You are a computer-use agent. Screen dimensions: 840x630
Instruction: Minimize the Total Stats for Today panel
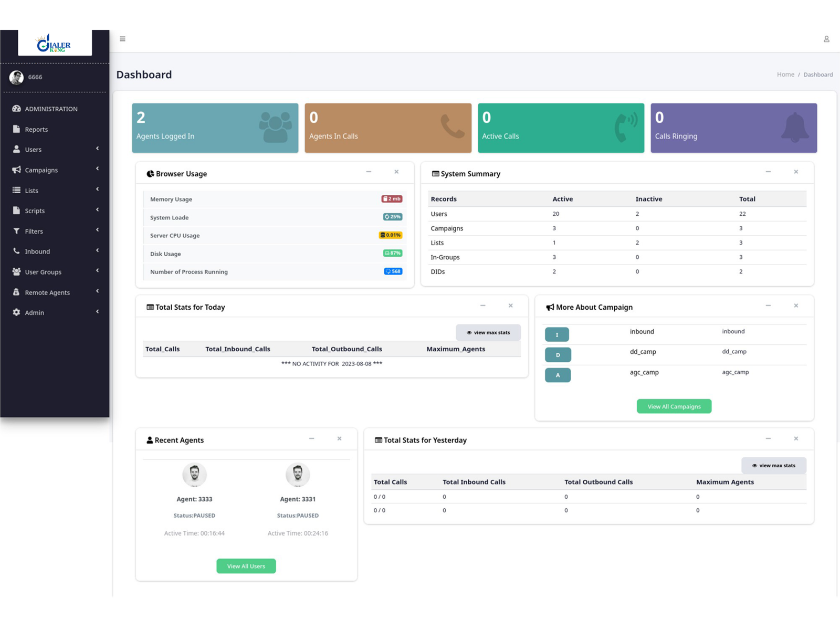[482, 305]
